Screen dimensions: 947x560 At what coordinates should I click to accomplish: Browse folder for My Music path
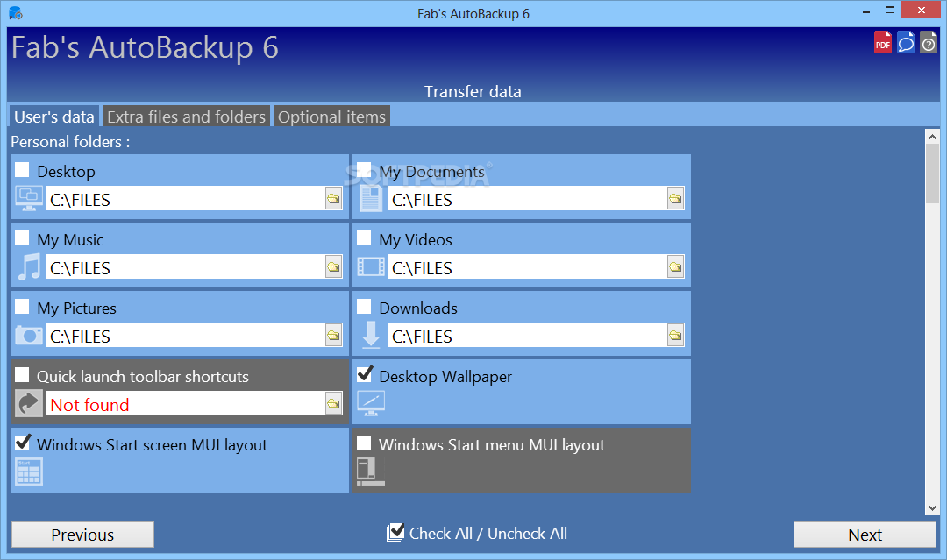coord(333,266)
